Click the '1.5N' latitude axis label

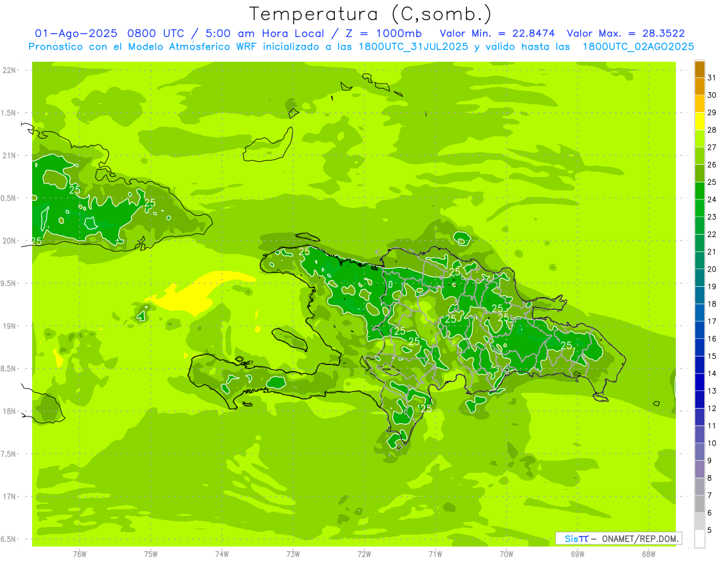coord(9,113)
